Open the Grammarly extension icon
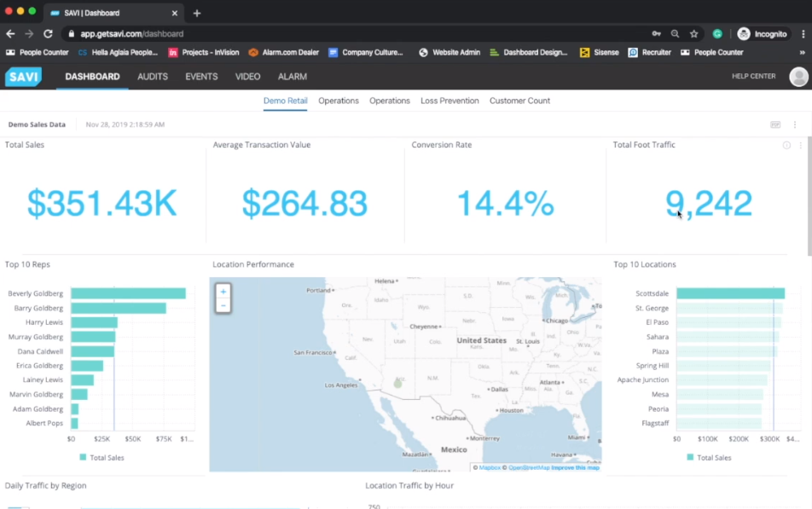 (x=717, y=33)
